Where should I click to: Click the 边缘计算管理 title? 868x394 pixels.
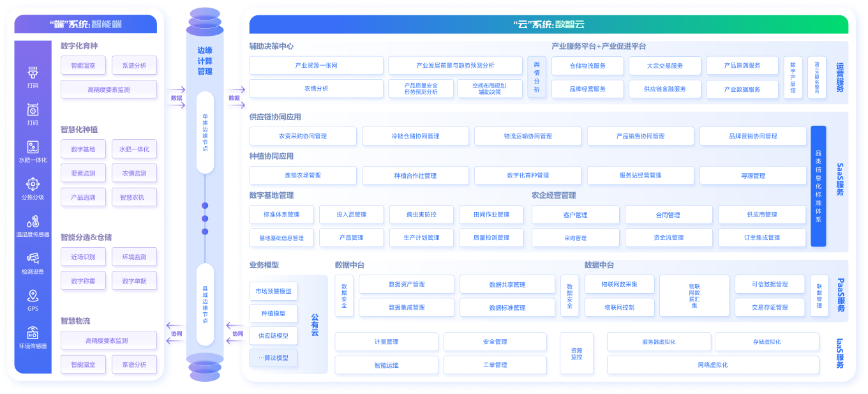[205, 61]
